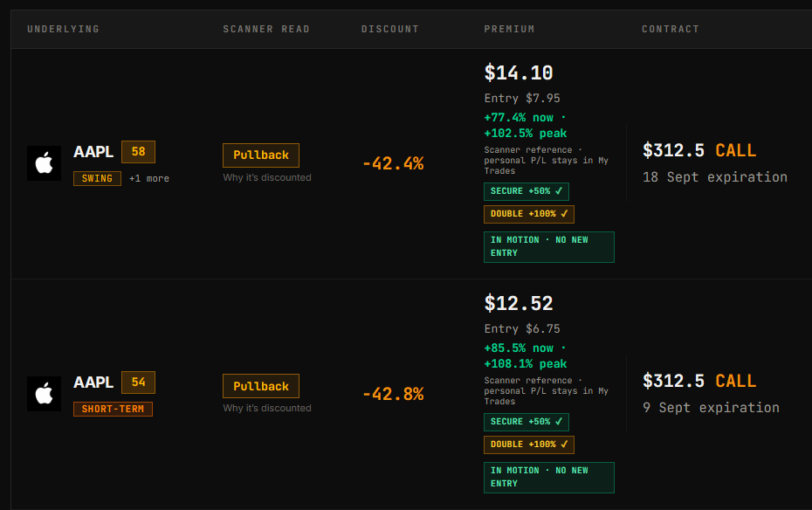Image resolution: width=812 pixels, height=510 pixels.
Task: Click the Scanner reference note under +102.5% peak
Action: click(x=547, y=161)
